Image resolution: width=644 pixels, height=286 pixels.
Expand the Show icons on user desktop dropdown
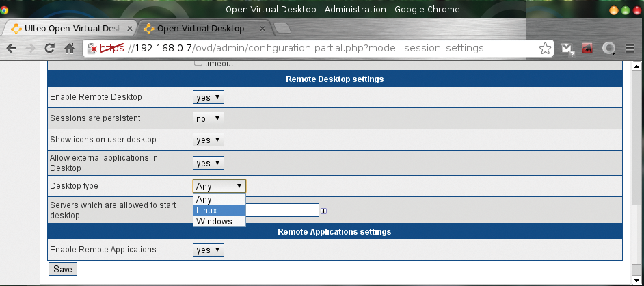coord(209,140)
